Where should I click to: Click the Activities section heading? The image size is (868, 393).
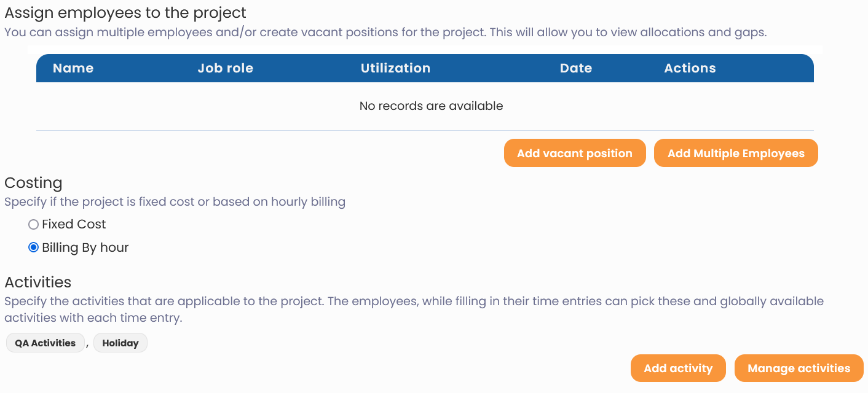click(38, 282)
